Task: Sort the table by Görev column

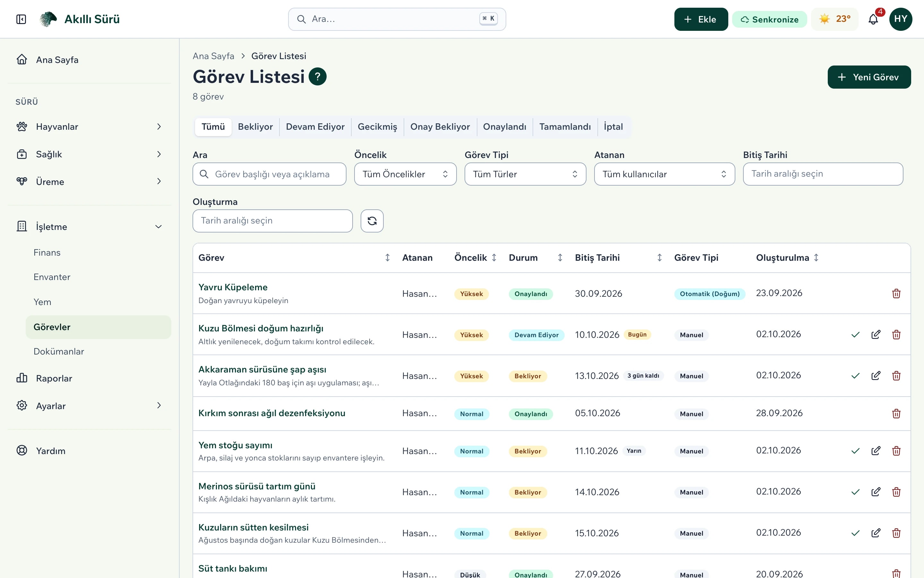Action: pos(387,258)
